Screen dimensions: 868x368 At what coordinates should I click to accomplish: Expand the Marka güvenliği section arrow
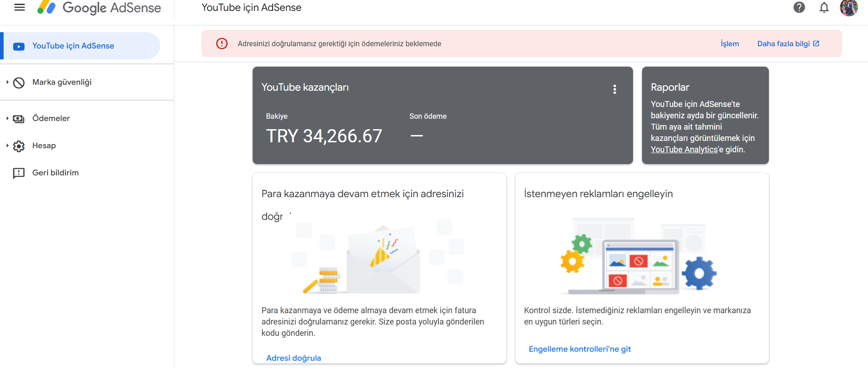coord(7,82)
